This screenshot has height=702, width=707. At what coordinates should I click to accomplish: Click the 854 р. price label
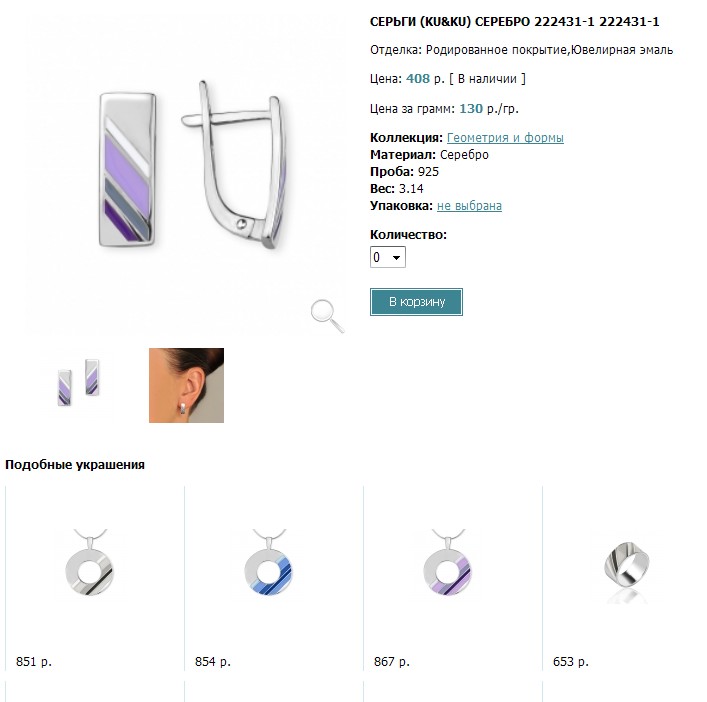point(213,661)
